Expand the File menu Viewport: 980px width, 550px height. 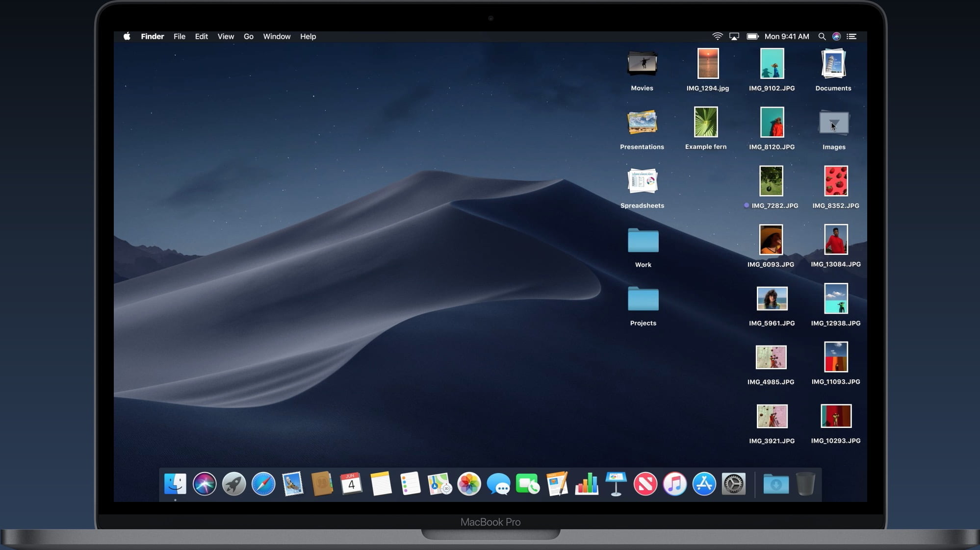point(179,36)
